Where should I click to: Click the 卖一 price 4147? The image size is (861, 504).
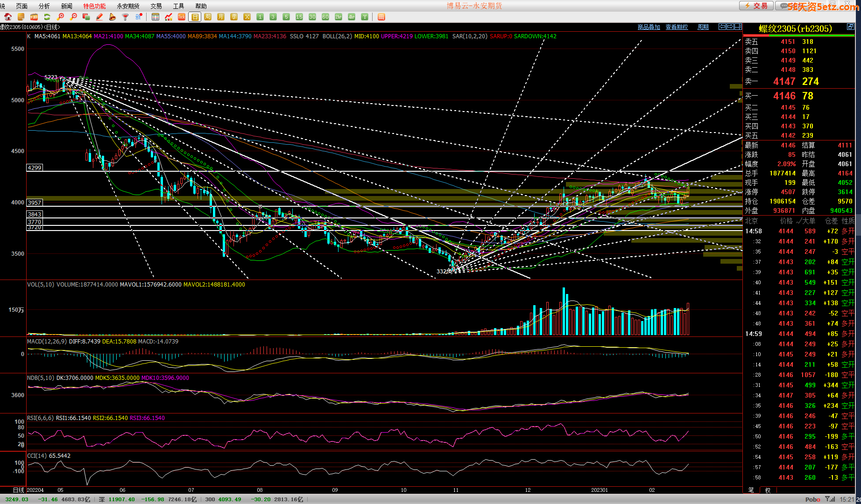pyautogui.click(x=784, y=81)
